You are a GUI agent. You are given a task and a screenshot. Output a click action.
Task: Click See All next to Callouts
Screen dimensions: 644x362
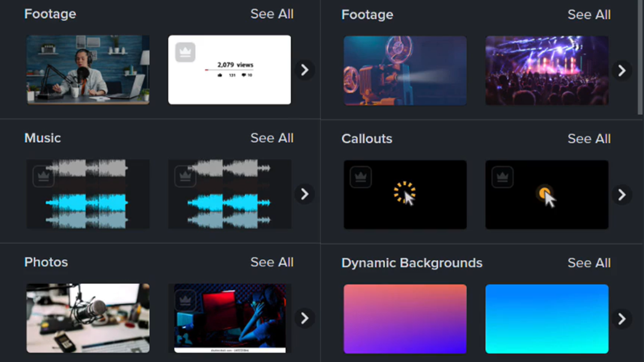589,139
